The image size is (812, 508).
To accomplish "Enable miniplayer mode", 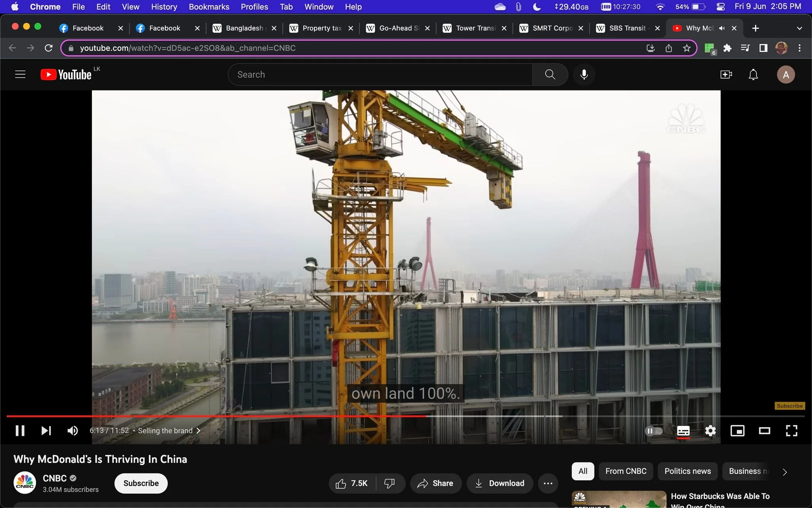I will [737, 431].
